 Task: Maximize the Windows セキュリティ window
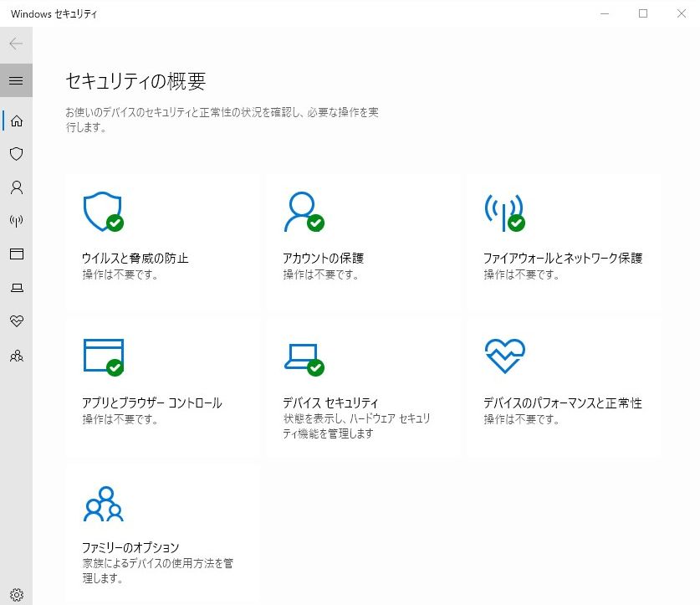point(643,13)
